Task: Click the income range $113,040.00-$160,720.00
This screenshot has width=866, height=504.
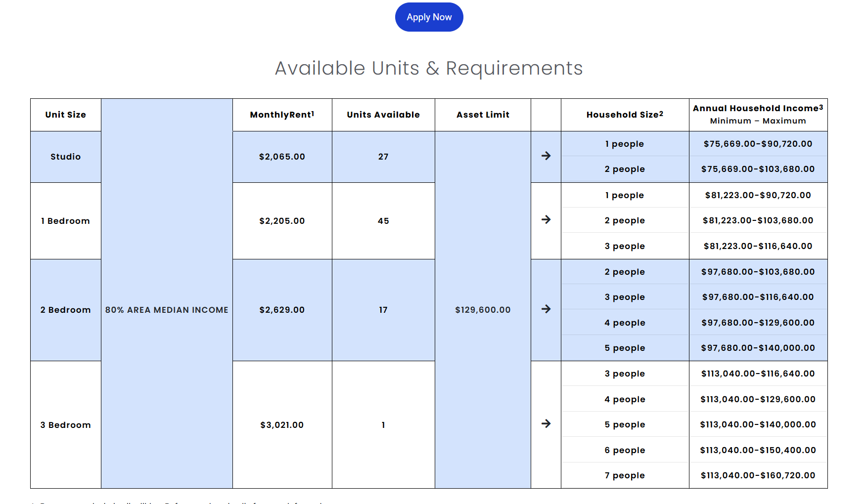Action: 758,475
